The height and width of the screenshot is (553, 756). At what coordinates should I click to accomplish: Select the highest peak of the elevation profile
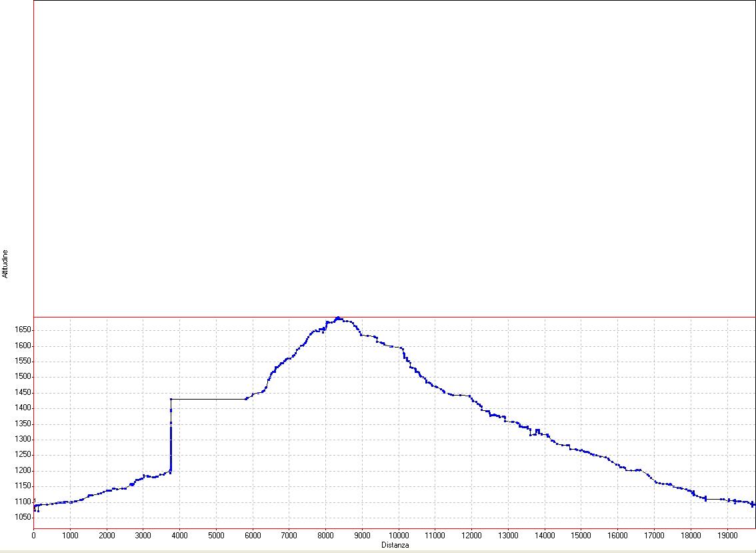[338, 318]
